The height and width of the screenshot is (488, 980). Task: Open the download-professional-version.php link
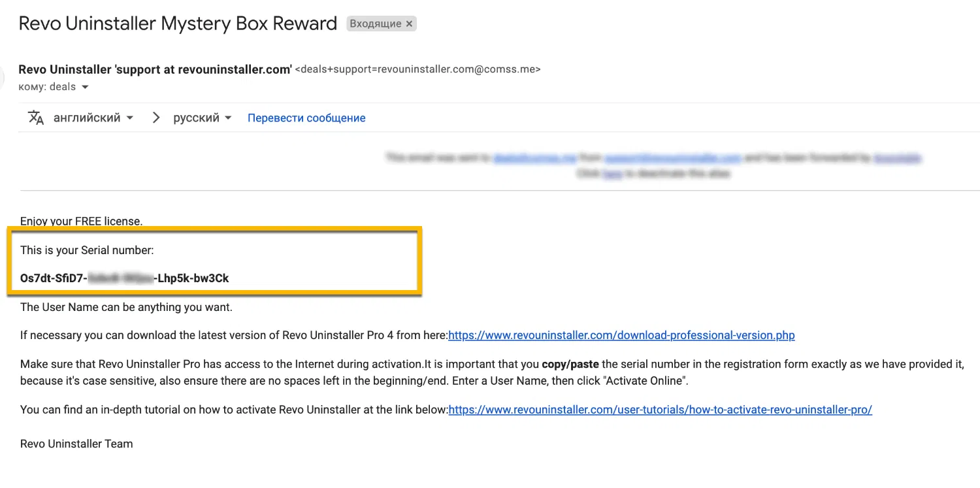point(621,336)
